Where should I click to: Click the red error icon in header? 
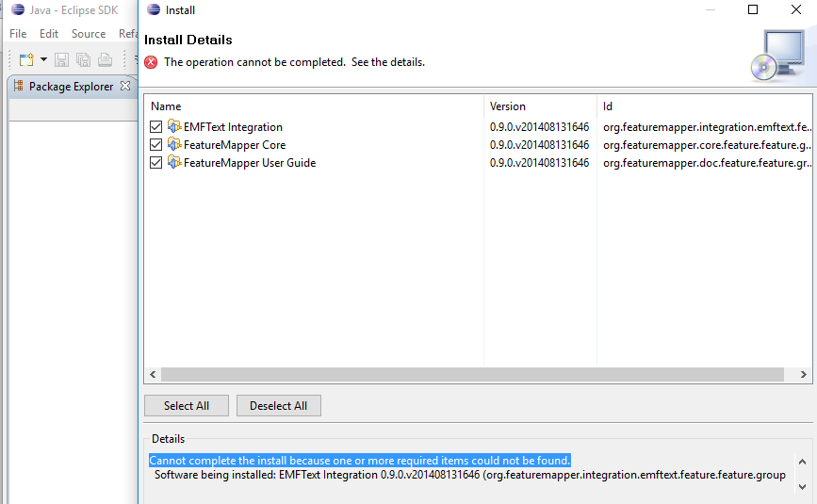point(151,62)
